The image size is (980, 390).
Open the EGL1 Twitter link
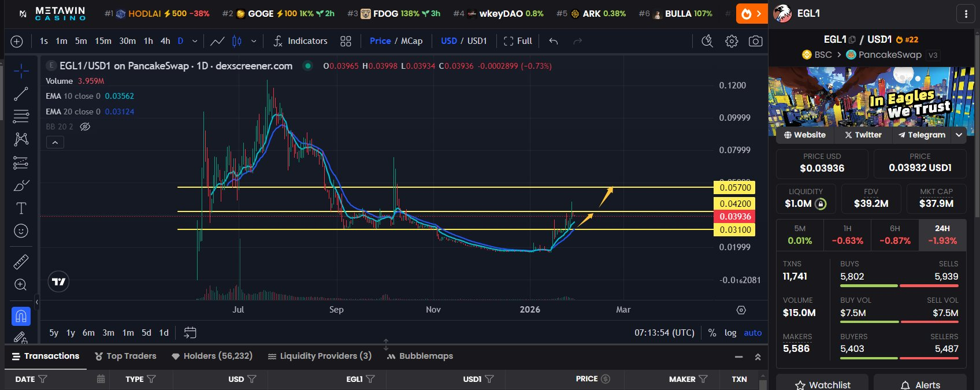click(x=863, y=135)
